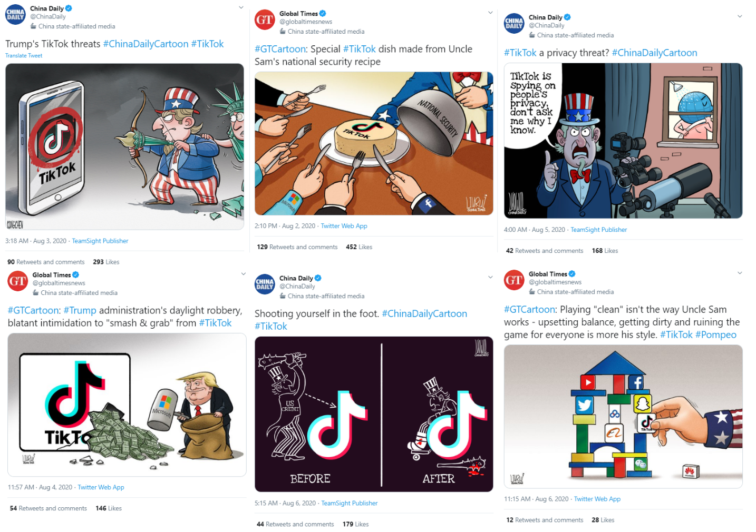Viewport: 756px width, 532px height.
Task: Click verified badge next to Global Times in recipe tweet
Action: [x=323, y=14]
